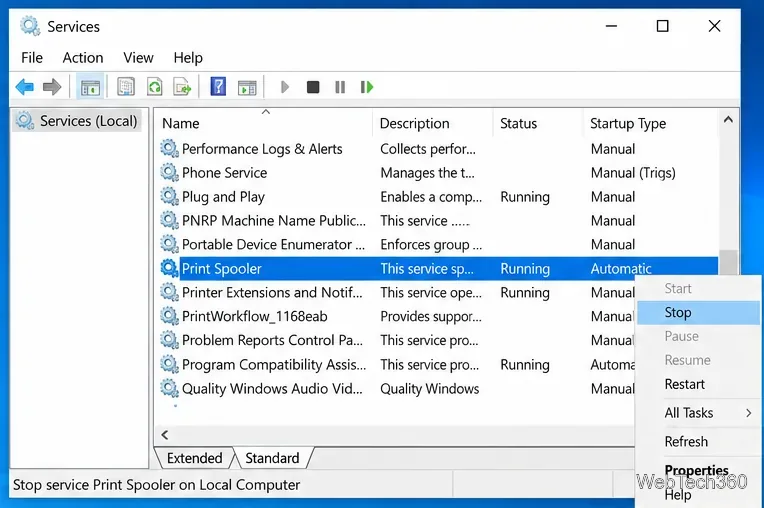
Task: Click the show/hide action pane icon
Action: tap(247, 88)
